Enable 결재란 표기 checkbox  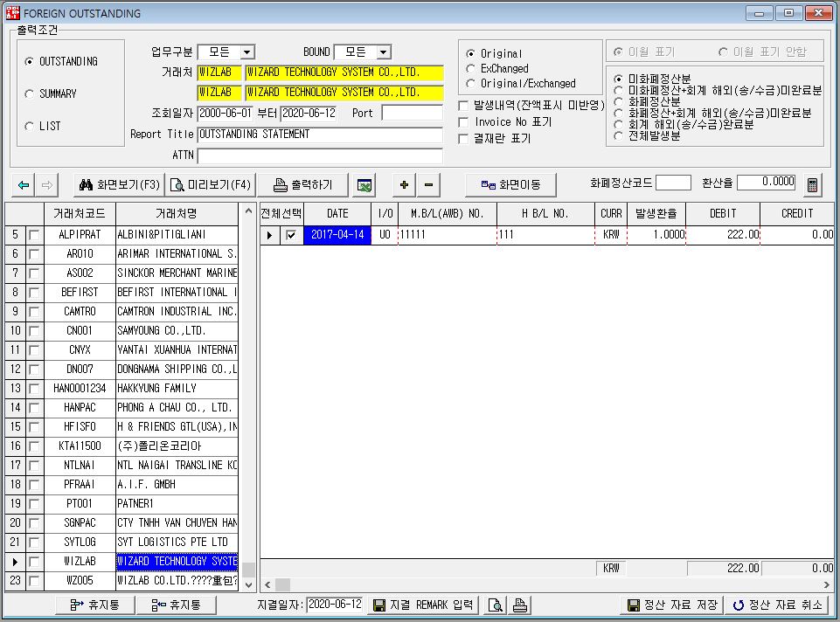[x=464, y=139]
